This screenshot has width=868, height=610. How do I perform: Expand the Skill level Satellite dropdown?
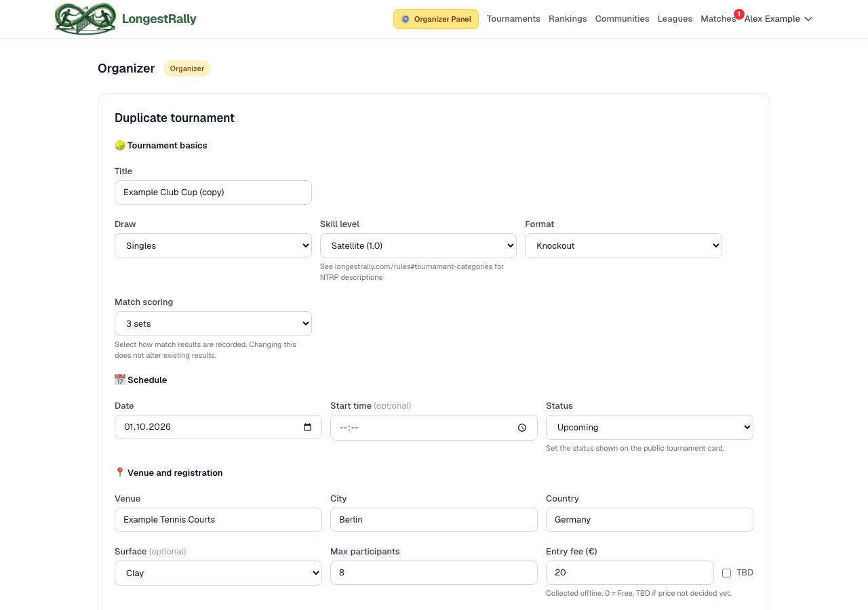tap(418, 246)
